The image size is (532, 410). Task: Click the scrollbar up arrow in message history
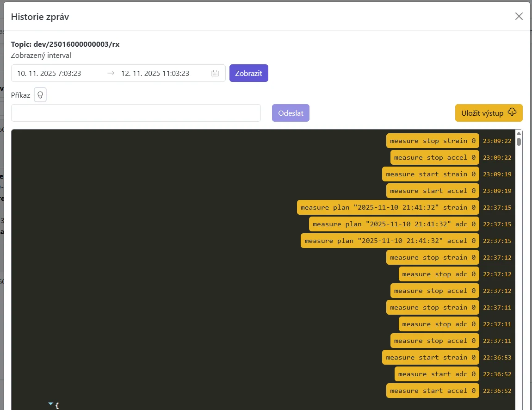click(519, 133)
